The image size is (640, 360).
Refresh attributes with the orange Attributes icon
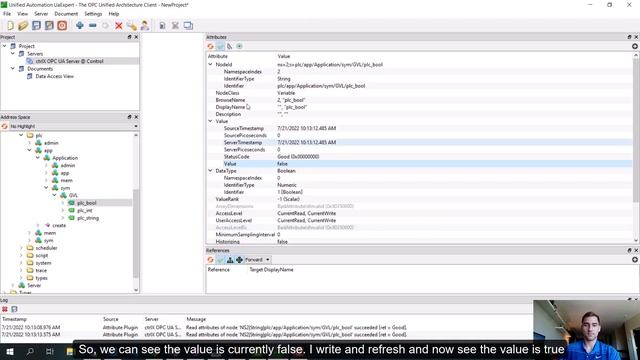pyautogui.click(x=210, y=46)
